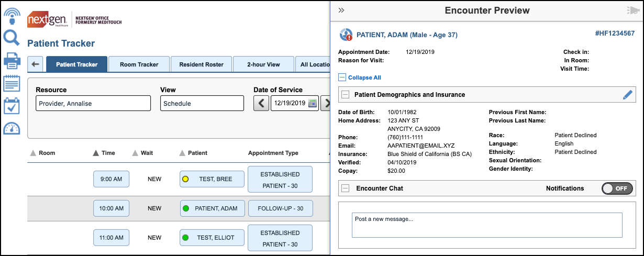Open the date picker calendar icon
The width and height of the screenshot is (644, 256).
pyautogui.click(x=313, y=103)
